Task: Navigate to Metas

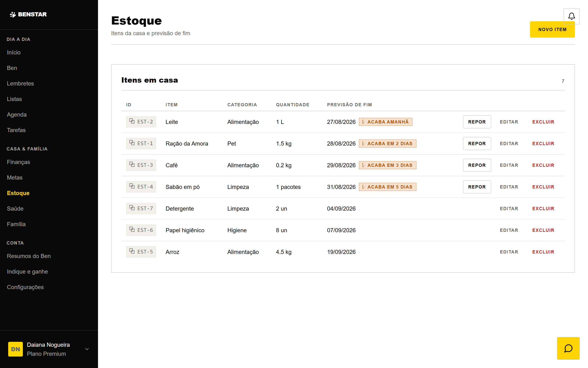Action: (14, 177)
